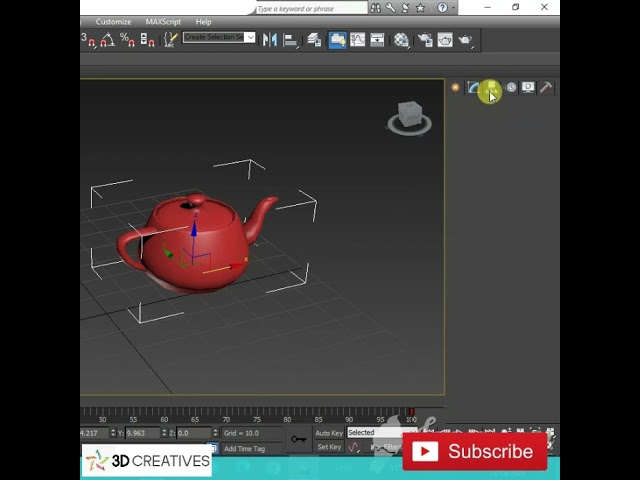Click the Z coordinate field 0.0
Viewport: 640px width, 480px height.
pyautogui.click(x=194, y=433)
